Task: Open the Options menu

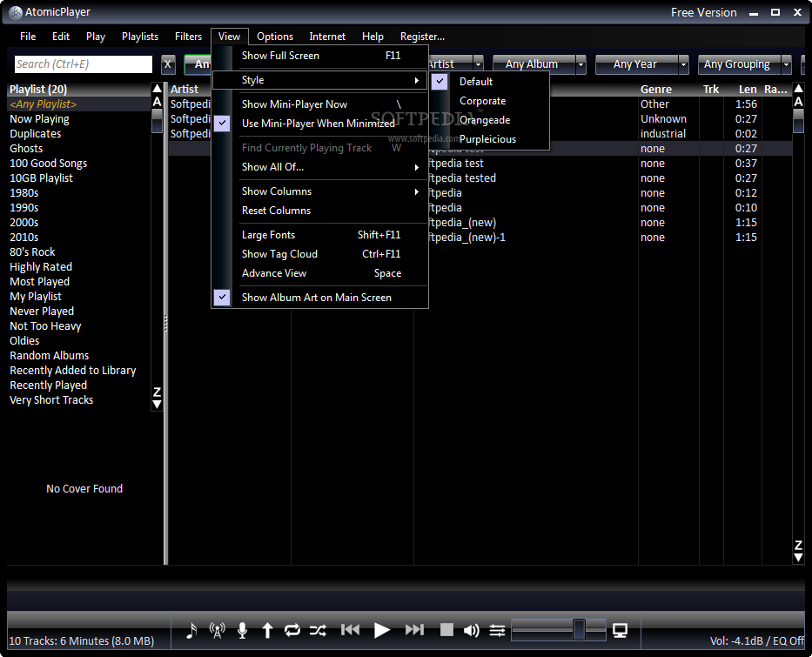Action: click(x=275, y=37)
